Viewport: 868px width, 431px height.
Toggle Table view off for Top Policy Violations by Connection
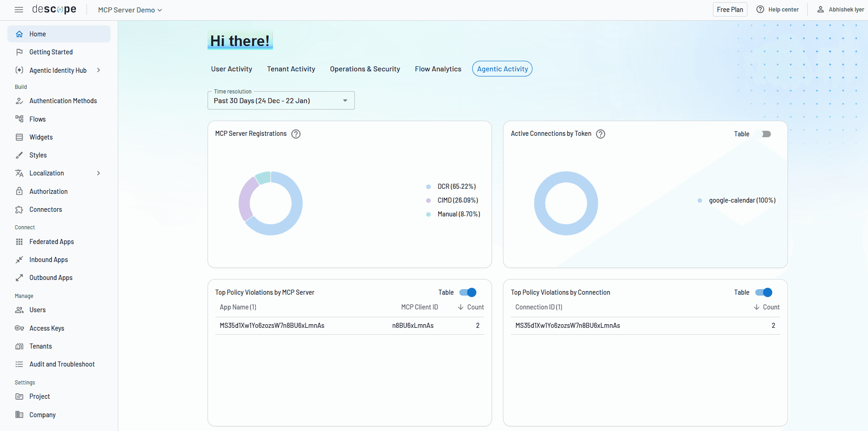tap(763, 292)
